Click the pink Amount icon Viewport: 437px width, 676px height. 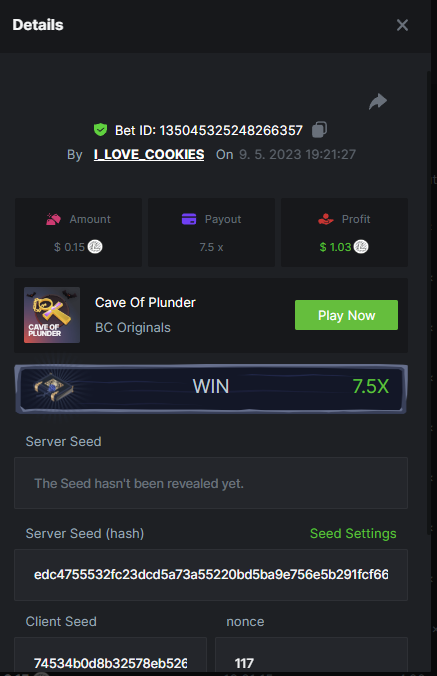click(53, 219)
